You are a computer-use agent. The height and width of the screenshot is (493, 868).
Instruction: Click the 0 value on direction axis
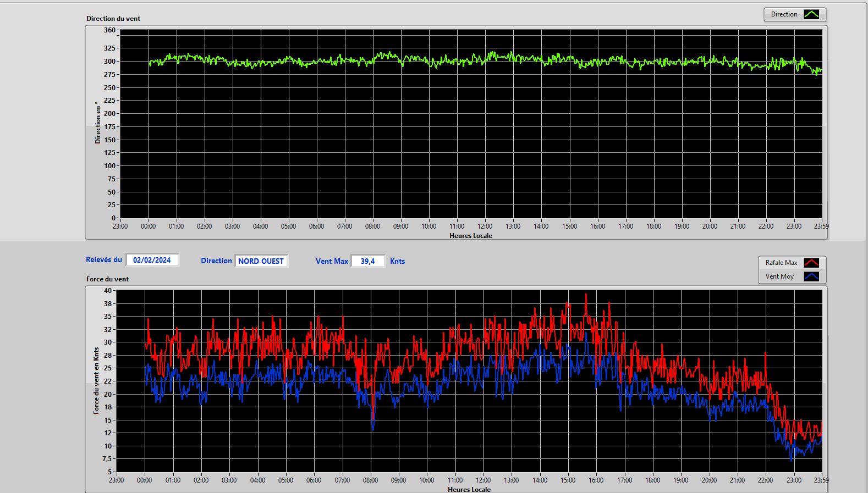(114, 218)
